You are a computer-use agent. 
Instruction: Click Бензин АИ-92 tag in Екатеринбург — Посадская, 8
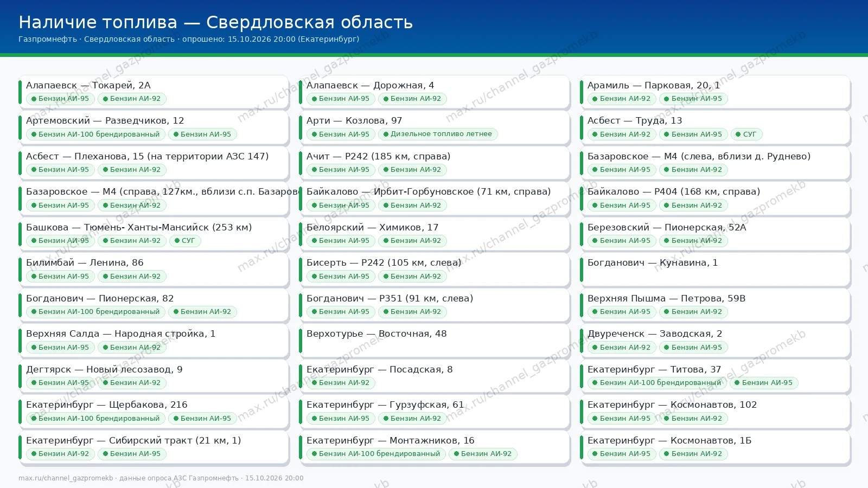(341, 383)
